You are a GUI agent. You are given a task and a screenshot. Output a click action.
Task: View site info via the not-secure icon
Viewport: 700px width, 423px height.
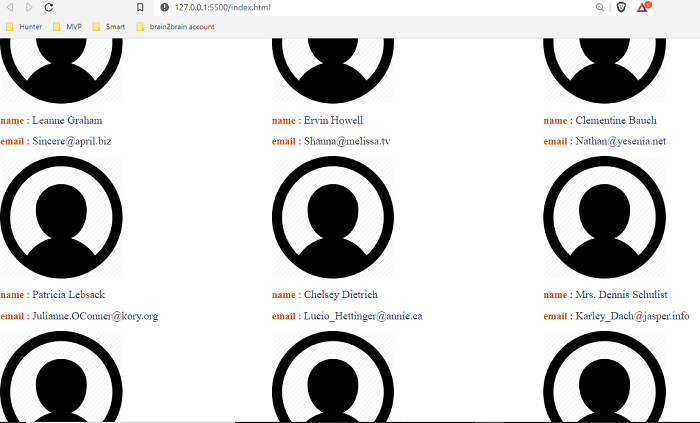164,7
